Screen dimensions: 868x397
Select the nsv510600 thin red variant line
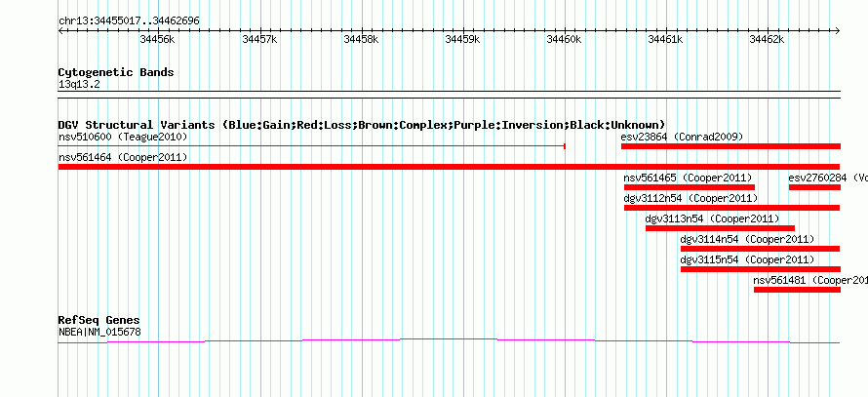point(312,146)
